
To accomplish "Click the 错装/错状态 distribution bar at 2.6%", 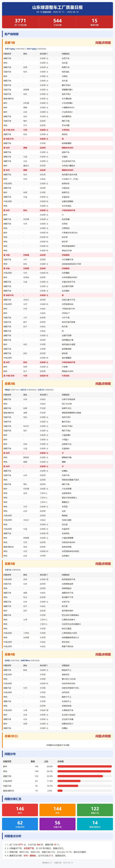I will pyautogui.click(x=60, y=791).
